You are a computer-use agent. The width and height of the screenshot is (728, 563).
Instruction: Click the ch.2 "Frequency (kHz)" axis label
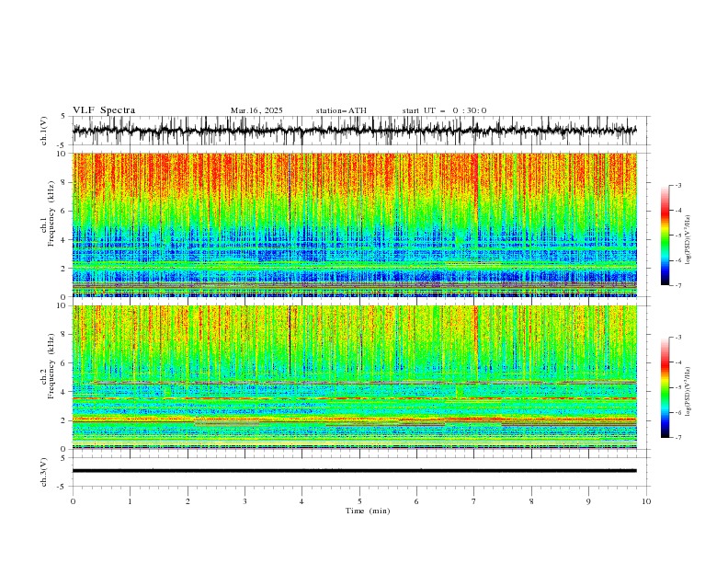[51, 366]
